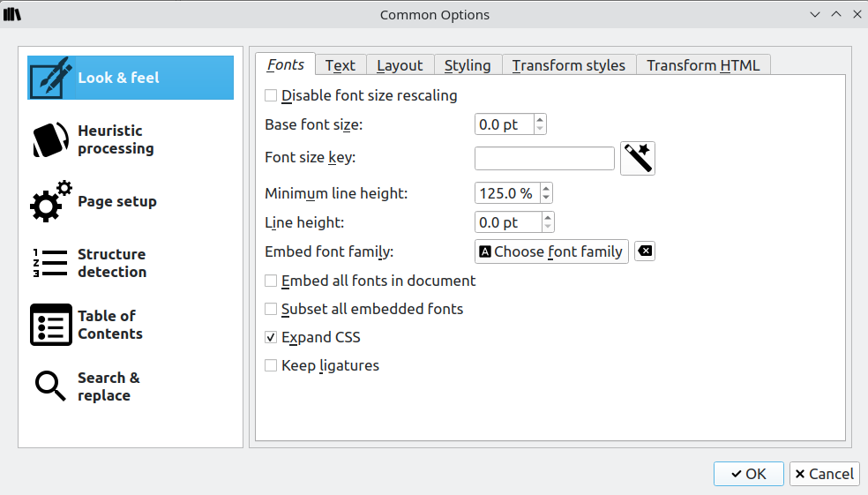Open Search & replace magnifier icon

pyautogui.click(x=50, y=386)
